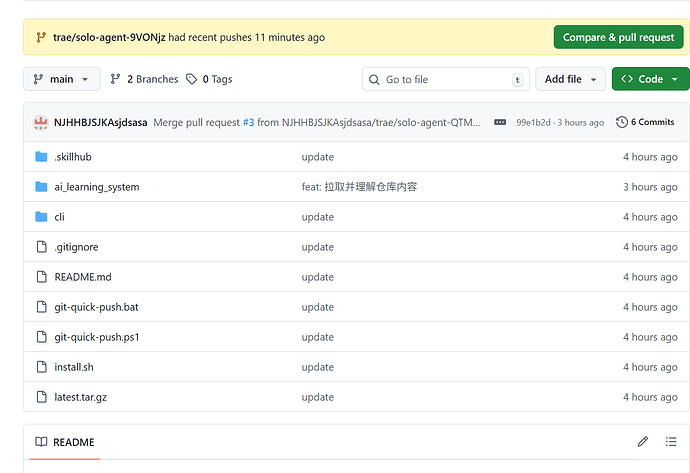The width and height of the screenshot is (690, 473).
Task: Focus the Go to file search field
Action: coord(446,79)
